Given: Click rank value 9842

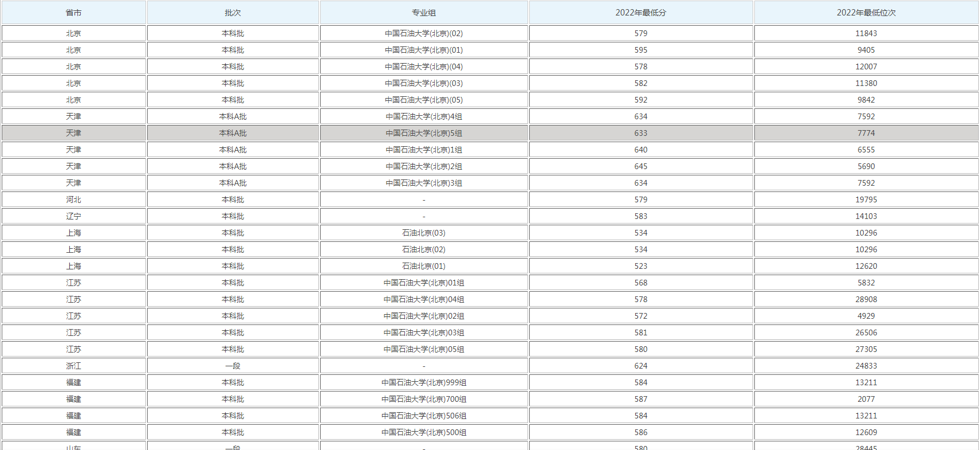Looking at the screenshot, I should click(x=866, y=100).
